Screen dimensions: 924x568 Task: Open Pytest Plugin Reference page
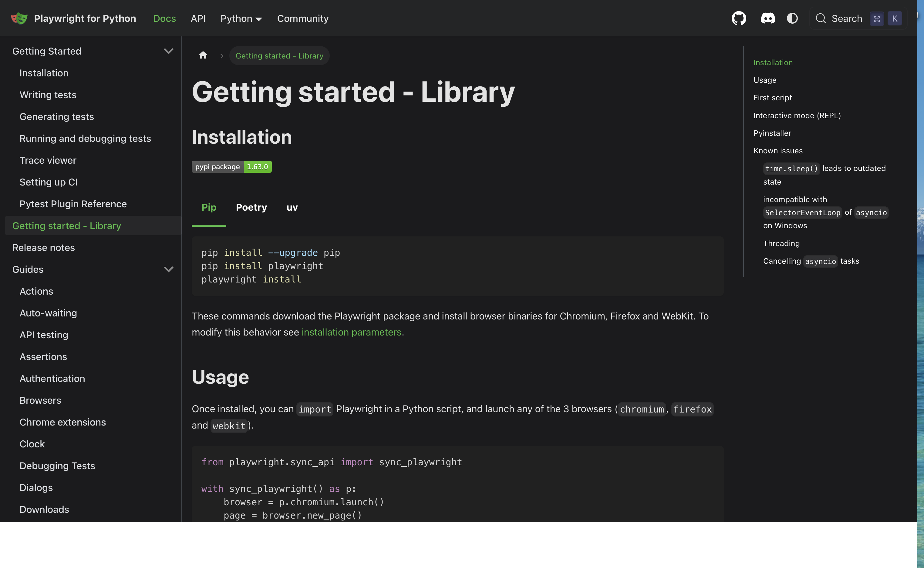click(x=73, y=204)
